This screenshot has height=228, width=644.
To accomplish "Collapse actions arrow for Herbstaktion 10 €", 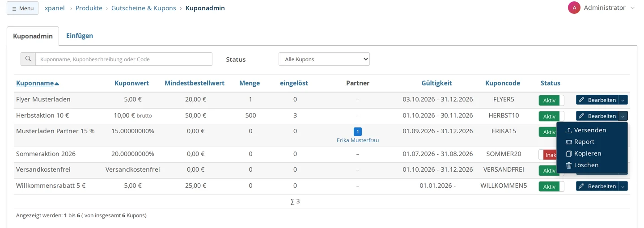I will coord(623,116).
